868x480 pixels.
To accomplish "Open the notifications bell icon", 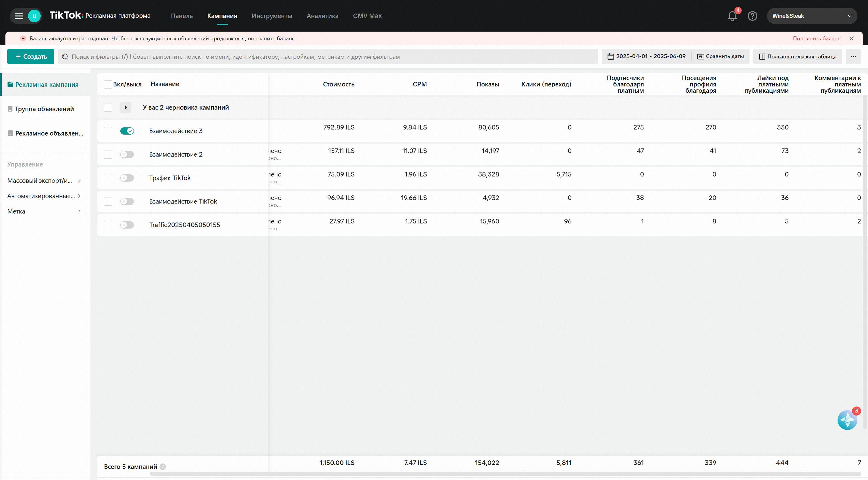I will click(x=732, y=16).
